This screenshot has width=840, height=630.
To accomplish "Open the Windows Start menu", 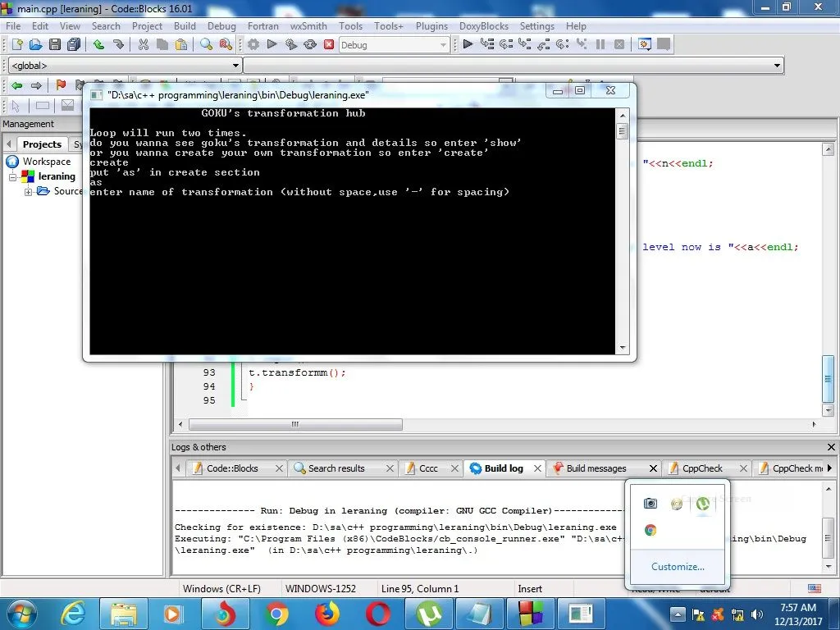I will [22, 614].
